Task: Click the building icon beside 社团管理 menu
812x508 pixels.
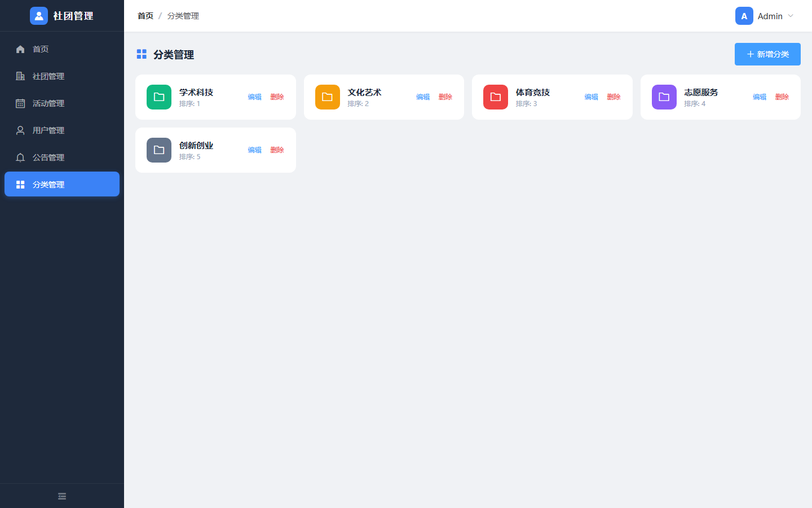Action: pos(20,76)
